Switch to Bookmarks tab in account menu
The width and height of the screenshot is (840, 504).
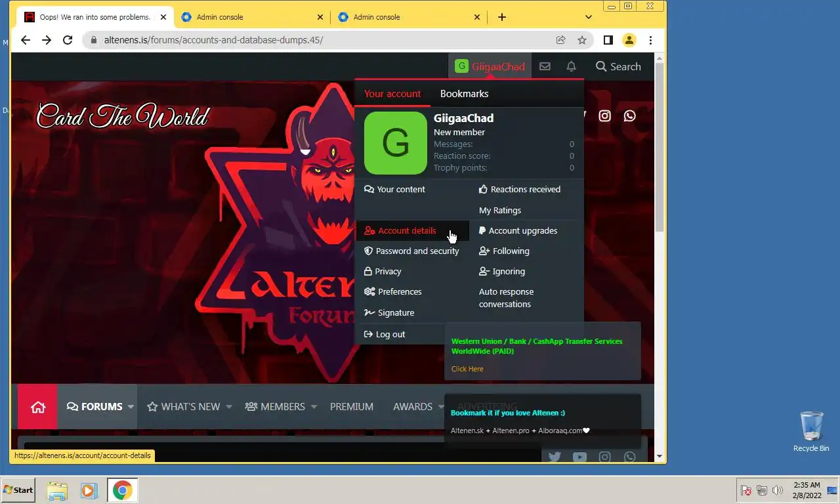(464, 94)
